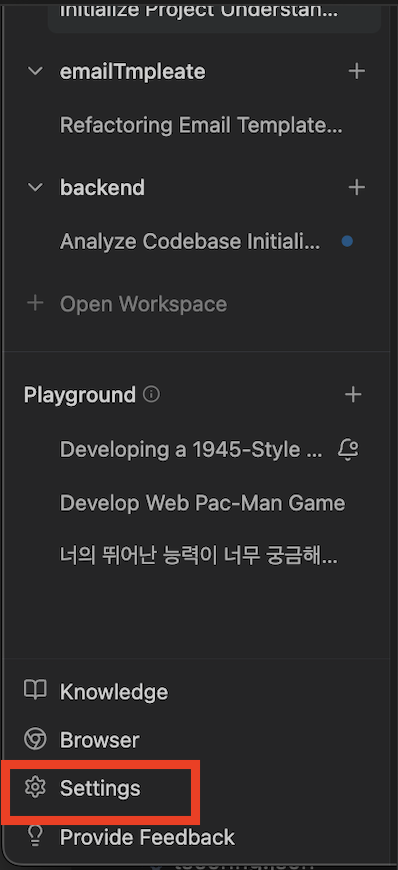The image size is (398, 870).
Task: Collapse the backend workspace chevron
Action: coord(36,188)
